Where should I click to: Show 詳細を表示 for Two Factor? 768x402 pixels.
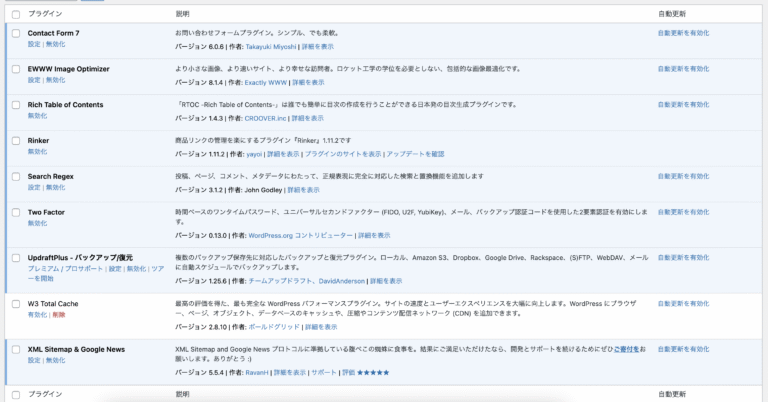[374, 236]
